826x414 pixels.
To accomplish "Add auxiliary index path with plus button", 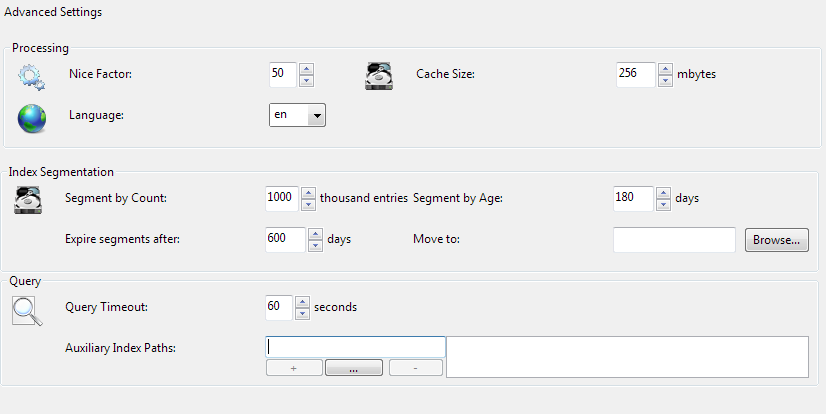I will pos(293,369).
